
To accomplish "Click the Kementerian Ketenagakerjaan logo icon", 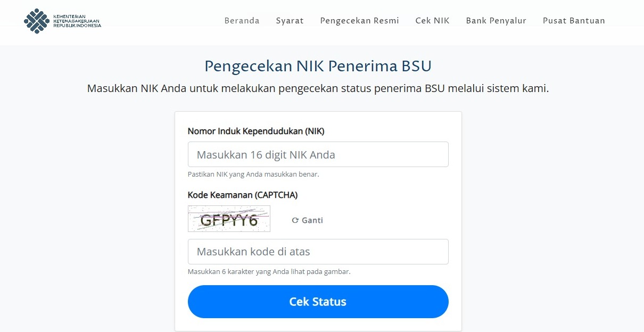I will tap(37, 21).
